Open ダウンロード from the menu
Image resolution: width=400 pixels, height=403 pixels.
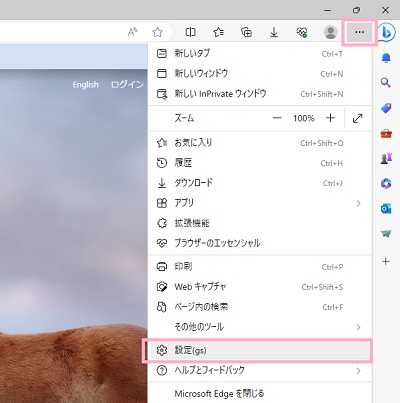click(x=260, y=183)
